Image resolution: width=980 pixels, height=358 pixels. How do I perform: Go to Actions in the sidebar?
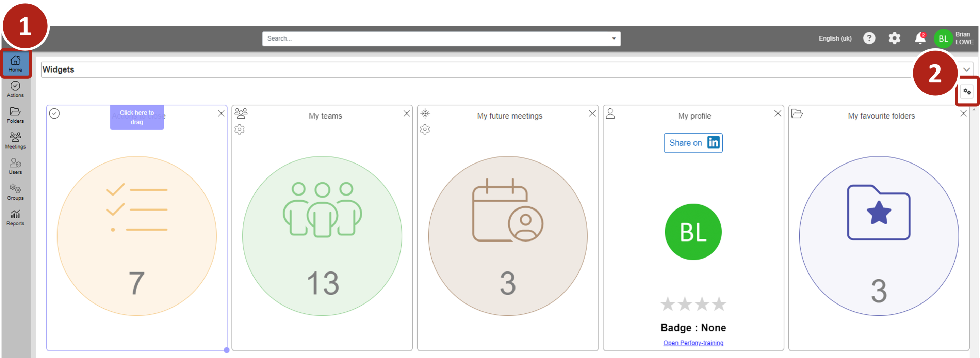pos(15,89)
